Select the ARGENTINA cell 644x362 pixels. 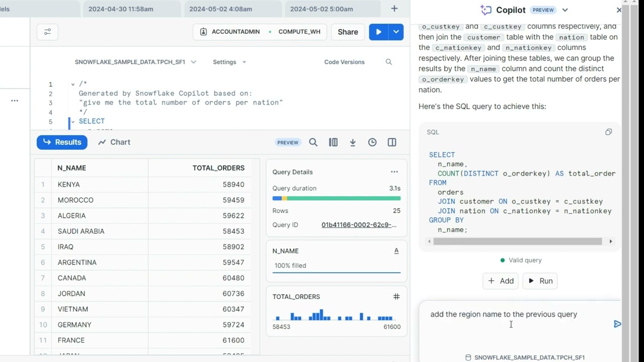coord(100,262)
